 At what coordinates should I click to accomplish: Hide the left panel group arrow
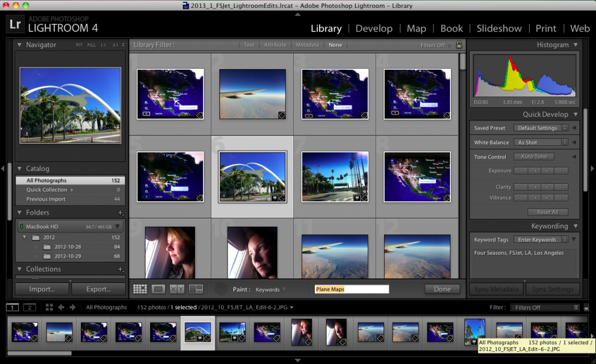3,168
